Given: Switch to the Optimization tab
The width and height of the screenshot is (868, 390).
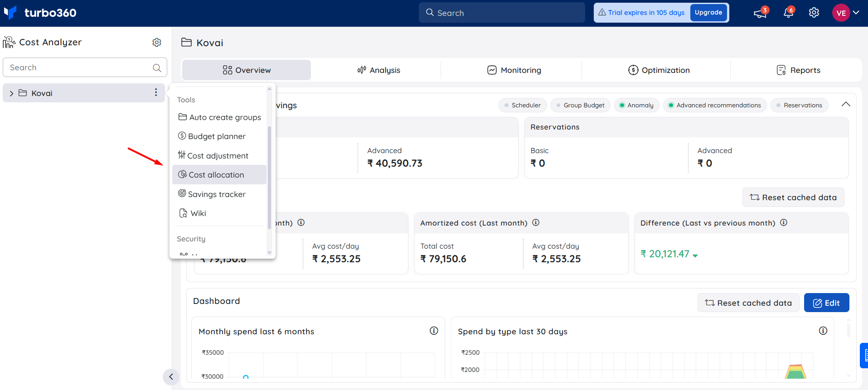Looking at the screenshot, I should tap(659, 70).
